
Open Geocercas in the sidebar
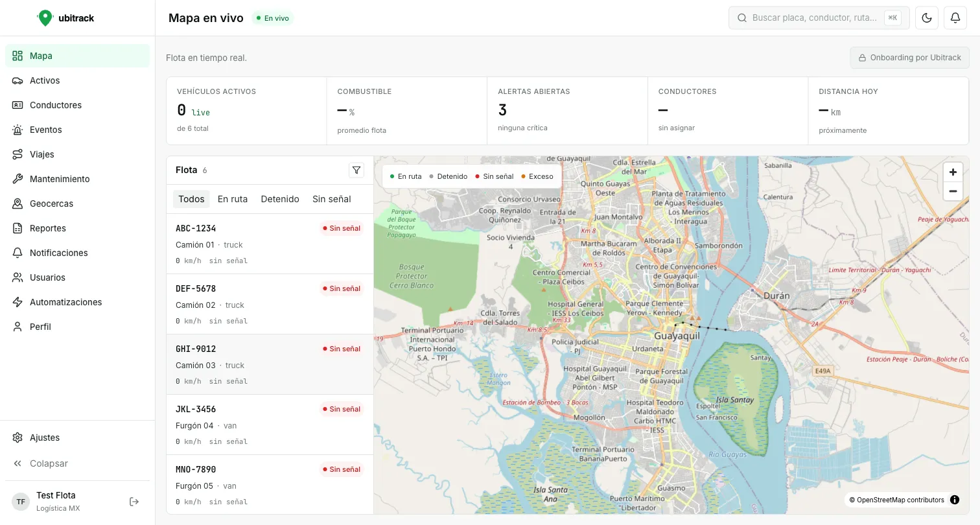(77, 204)
